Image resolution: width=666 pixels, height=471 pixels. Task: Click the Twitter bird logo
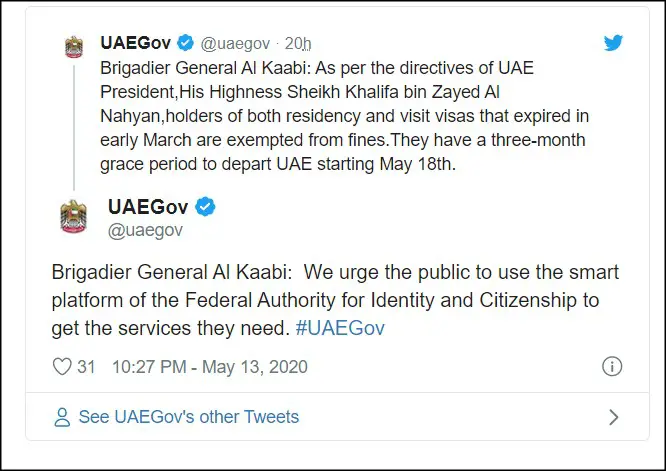(613, 42)
